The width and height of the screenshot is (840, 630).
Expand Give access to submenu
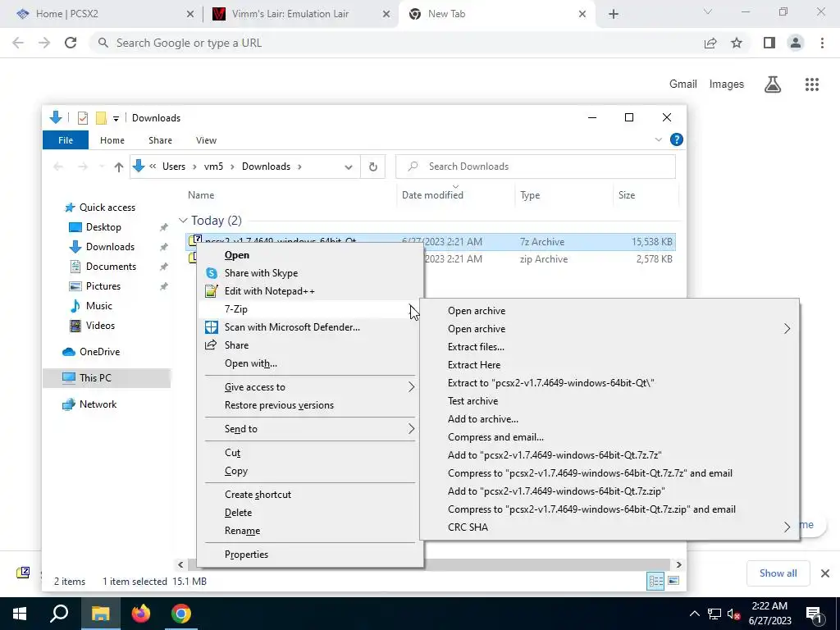(x=411, y=387)
